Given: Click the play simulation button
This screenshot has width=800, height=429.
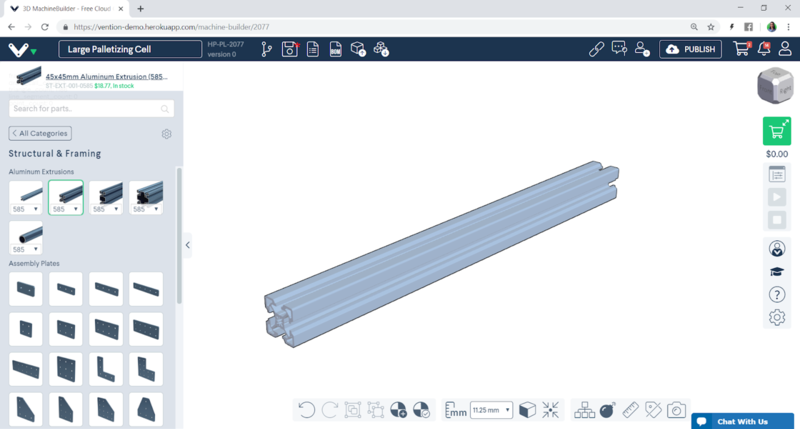Looking at the screenshot, I should (x=777, y=197).
